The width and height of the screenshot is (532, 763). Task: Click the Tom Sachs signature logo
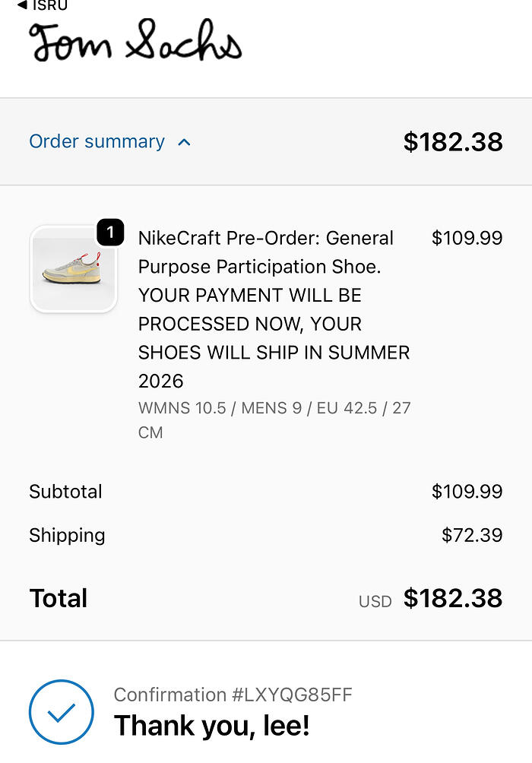click(135, 43)
